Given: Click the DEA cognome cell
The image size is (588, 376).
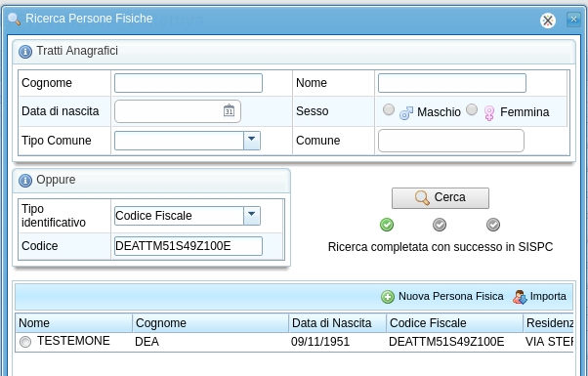Looking at the screenshot, I should [147, 342].
